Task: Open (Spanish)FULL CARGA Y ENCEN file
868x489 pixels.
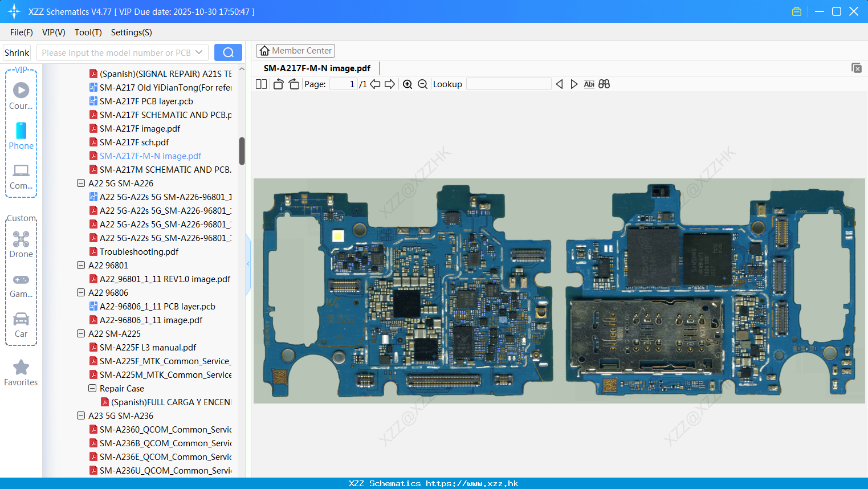Action: click(171, 402)
